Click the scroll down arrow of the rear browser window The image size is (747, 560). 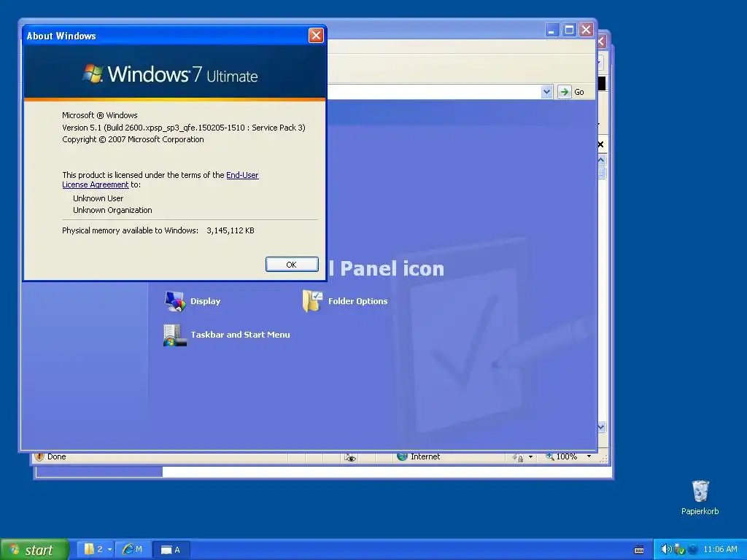pos(601,427)
